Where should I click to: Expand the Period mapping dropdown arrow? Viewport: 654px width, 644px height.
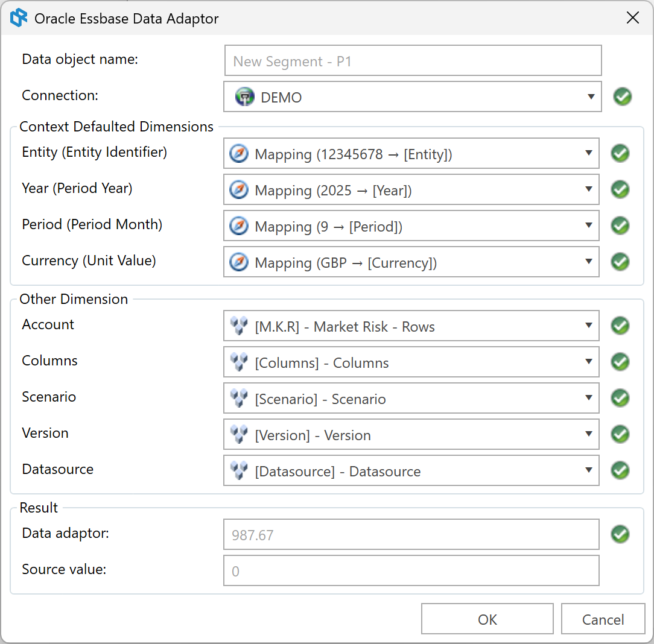point(589,226)
